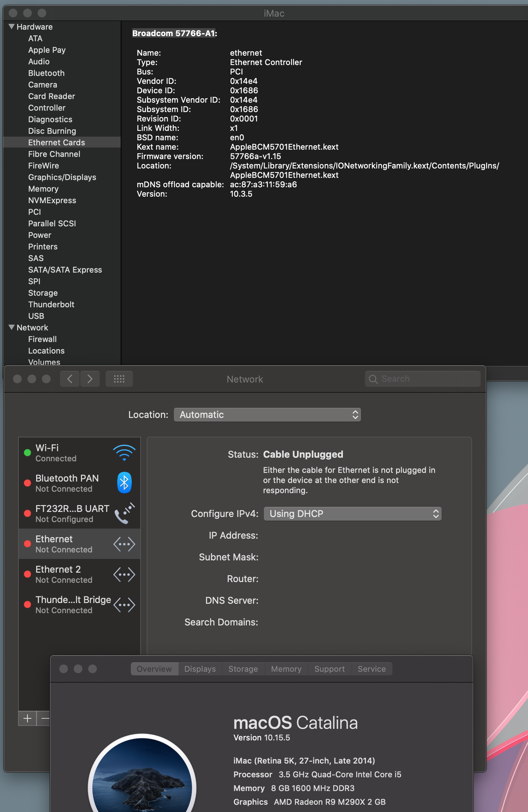Select Card Reader in the sidebar
The width and height of the screenshot is (528, 812).
[x=62, y=96]
